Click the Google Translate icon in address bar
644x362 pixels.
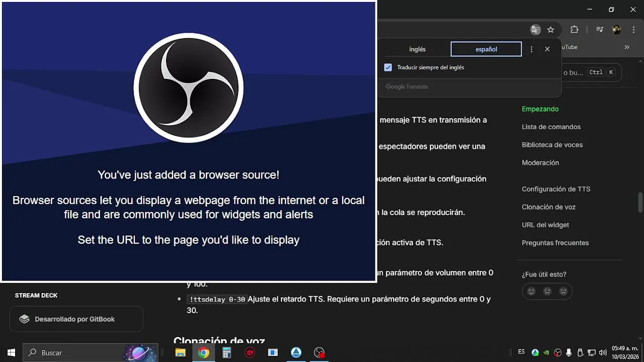click(535, 30)
